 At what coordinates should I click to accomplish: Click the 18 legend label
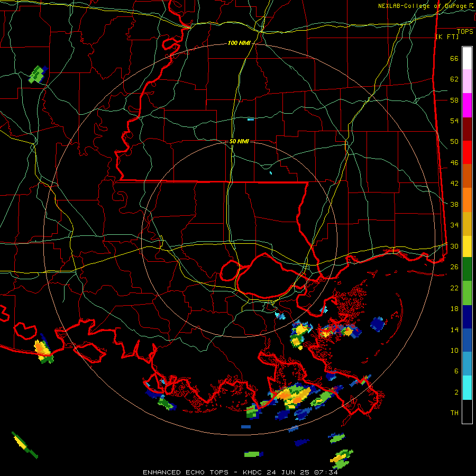(x=454, y=309)
